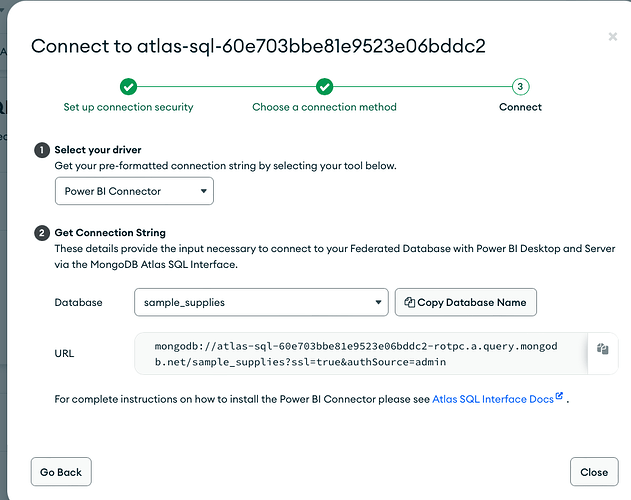This screenshot has height=500, width=631.
Task: Open the Power BI Connector driver dropdown
Action: (133, 190)
